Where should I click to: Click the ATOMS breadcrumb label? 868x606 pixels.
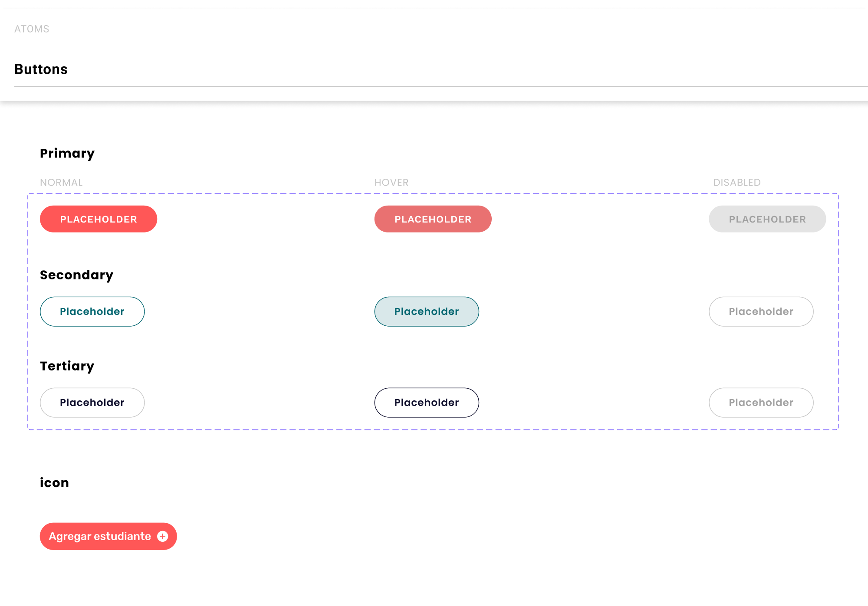point(32,29)
